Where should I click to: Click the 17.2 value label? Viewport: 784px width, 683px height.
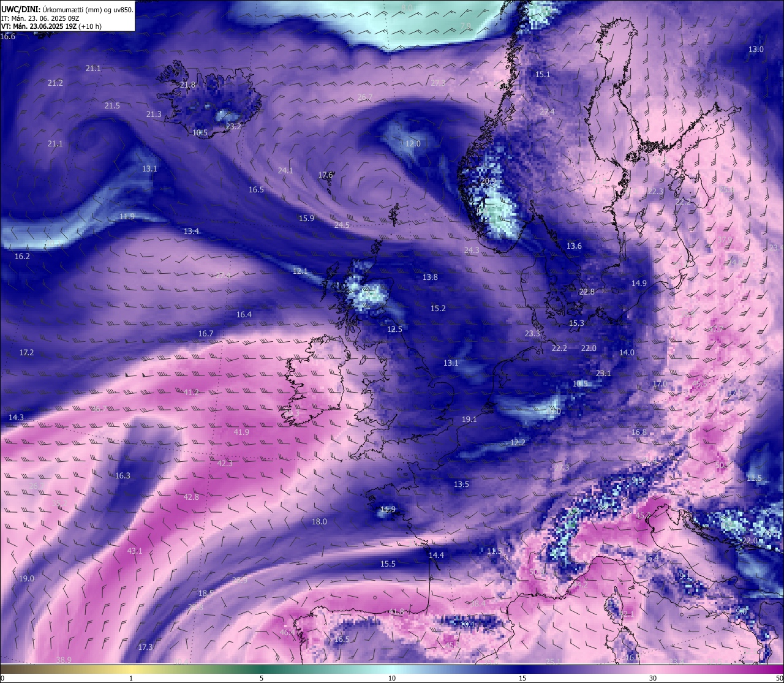[x=26, y=353]
